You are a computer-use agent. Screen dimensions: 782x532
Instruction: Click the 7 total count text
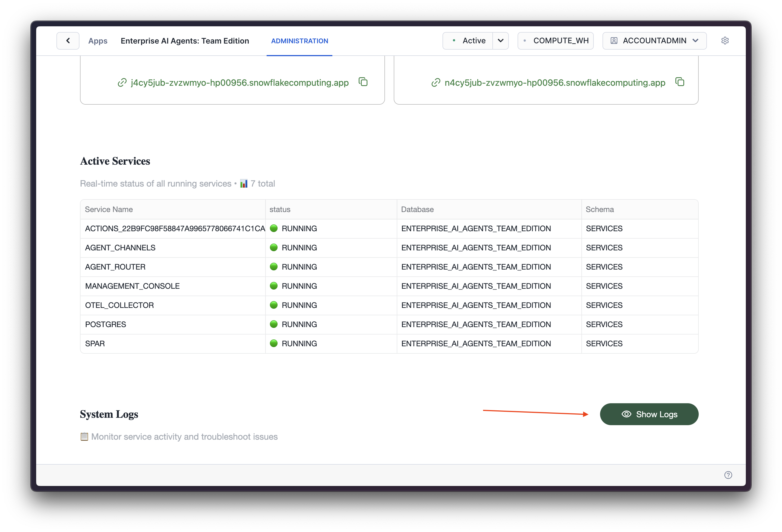tap(262, 184)
